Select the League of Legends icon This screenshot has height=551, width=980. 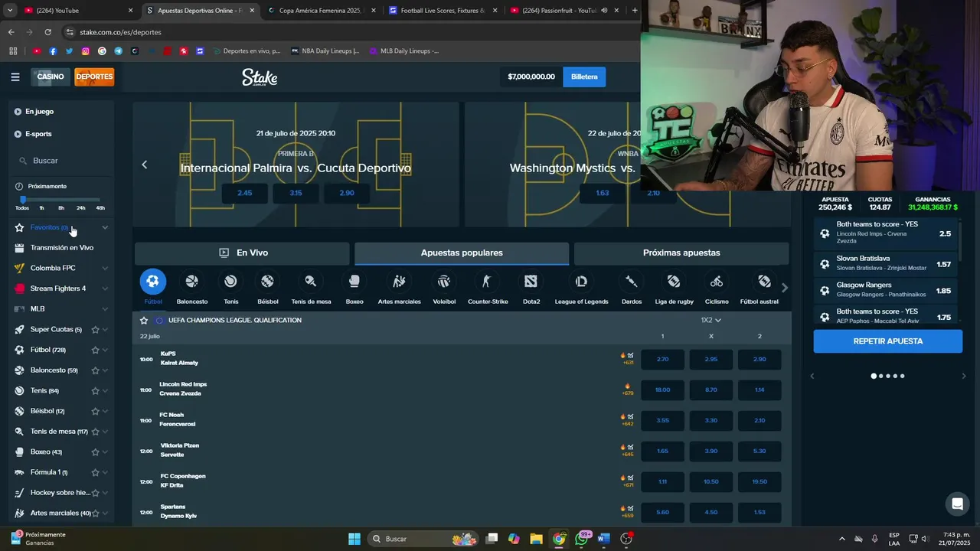point(581,282)
